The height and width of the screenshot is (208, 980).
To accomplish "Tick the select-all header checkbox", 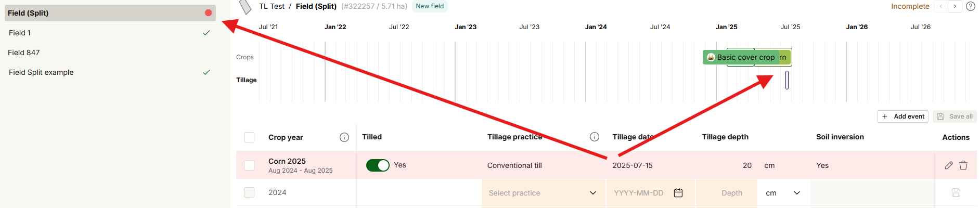I will pyautogui.click(x=249, y=137).
